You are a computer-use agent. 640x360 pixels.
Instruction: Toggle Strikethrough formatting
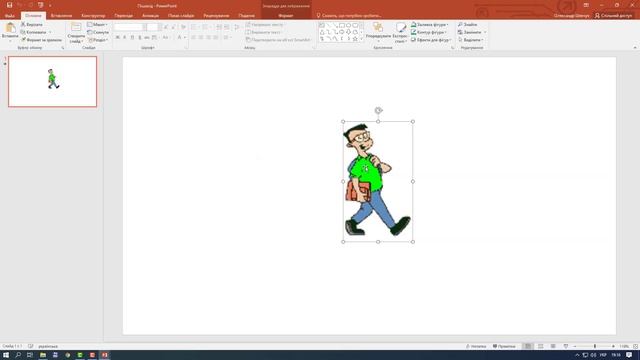tap(147, 38)
